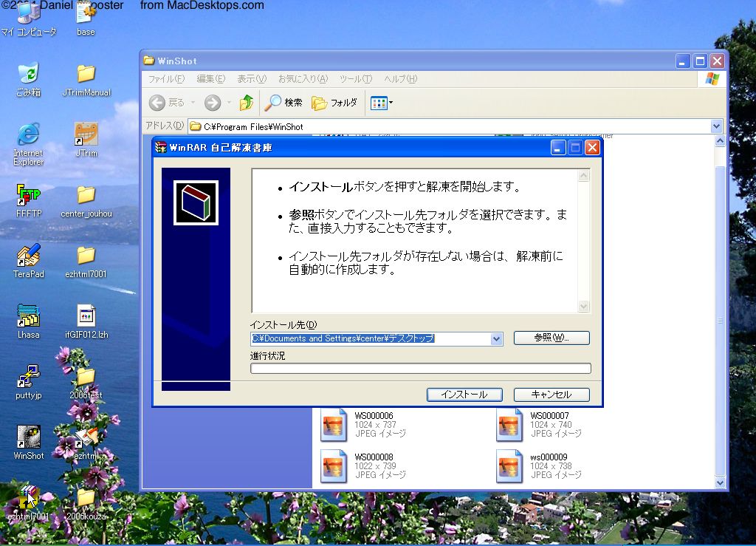Click the 参照(W)... browse button

coord(551,338)
